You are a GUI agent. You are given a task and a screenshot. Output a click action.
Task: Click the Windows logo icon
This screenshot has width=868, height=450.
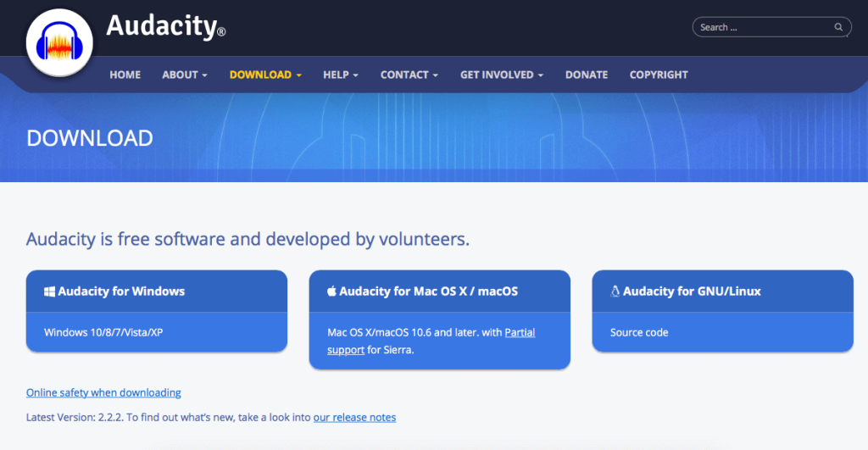(x=49, y=292)
